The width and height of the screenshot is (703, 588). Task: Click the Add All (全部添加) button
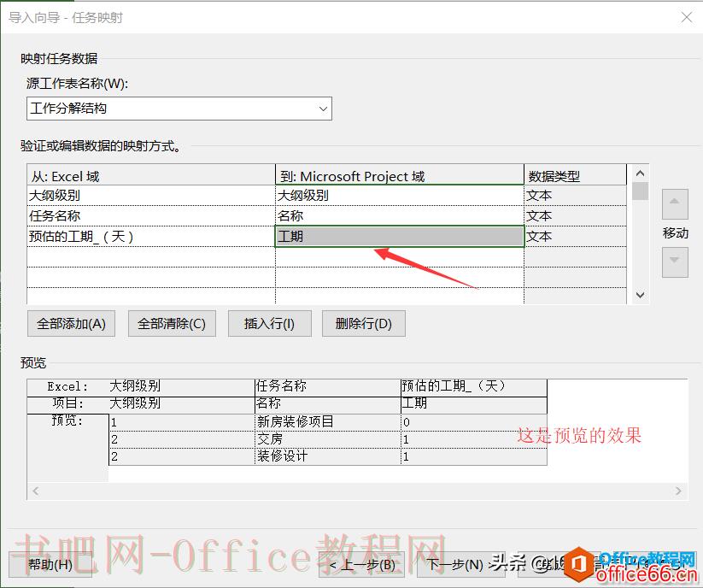[x=71, y=323]
